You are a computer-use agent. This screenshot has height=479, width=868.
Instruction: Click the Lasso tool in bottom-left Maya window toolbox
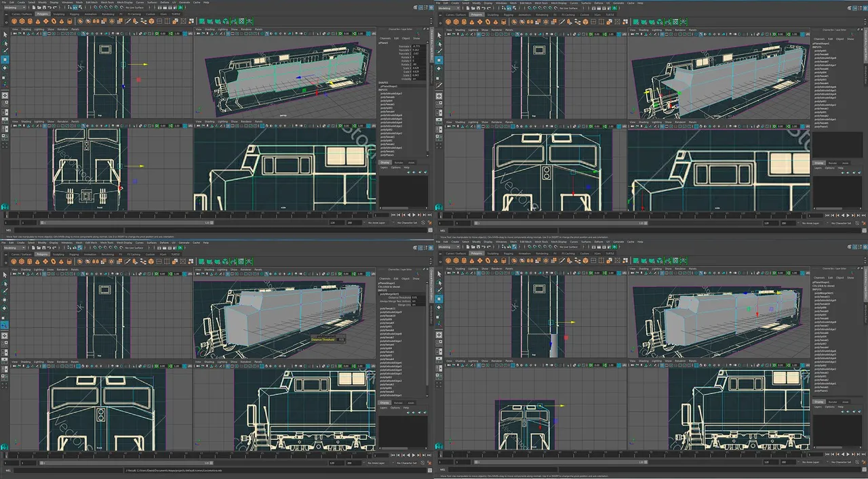tap(5, 284)
